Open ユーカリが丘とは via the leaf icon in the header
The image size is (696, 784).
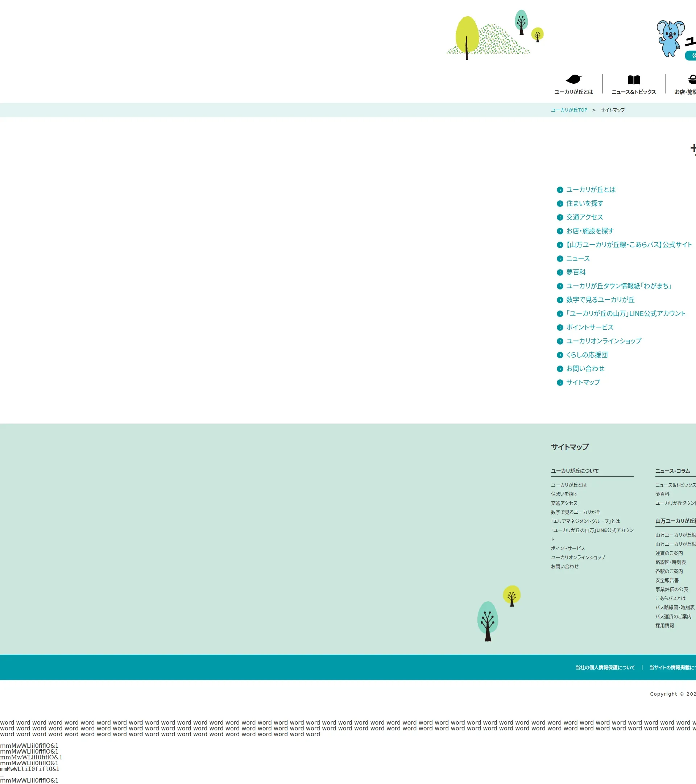[573, 84]
